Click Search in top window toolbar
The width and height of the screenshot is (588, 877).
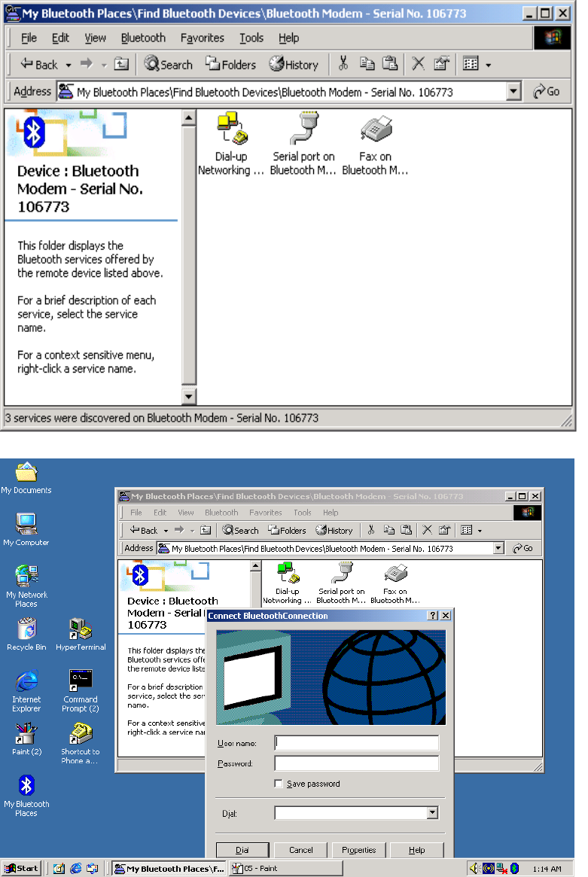pyautogui.click(x=169, y=64)
